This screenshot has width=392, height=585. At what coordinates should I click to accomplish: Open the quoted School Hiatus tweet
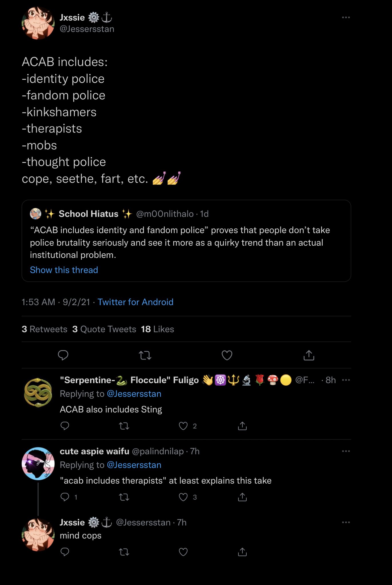(186, 242)
